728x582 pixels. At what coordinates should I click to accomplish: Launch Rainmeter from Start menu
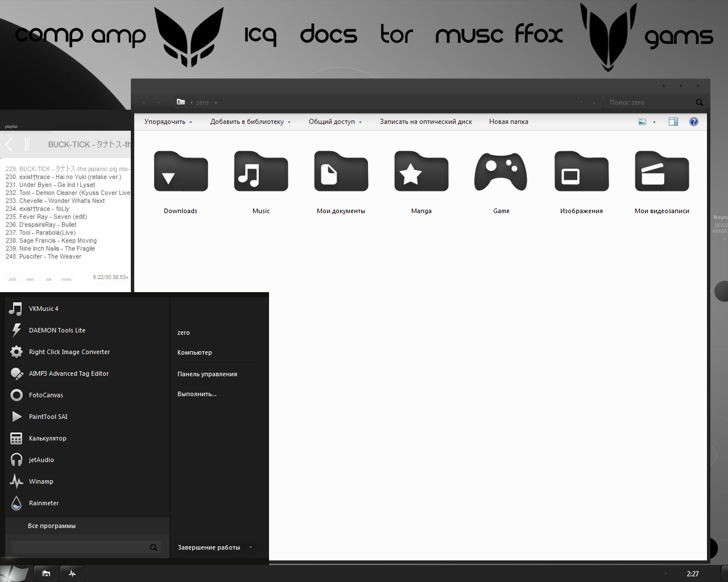(x=88, y=503)
